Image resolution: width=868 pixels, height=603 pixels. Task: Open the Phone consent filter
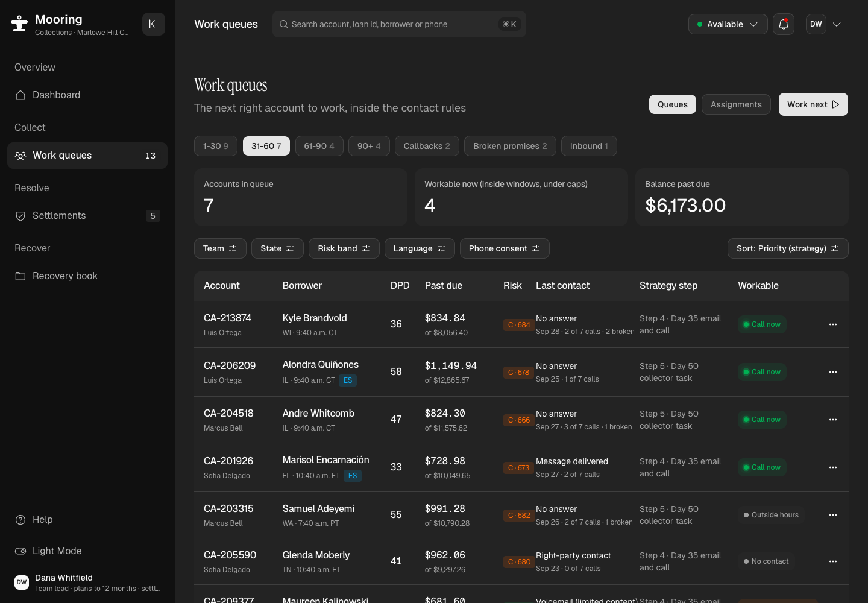click(505, 248)
